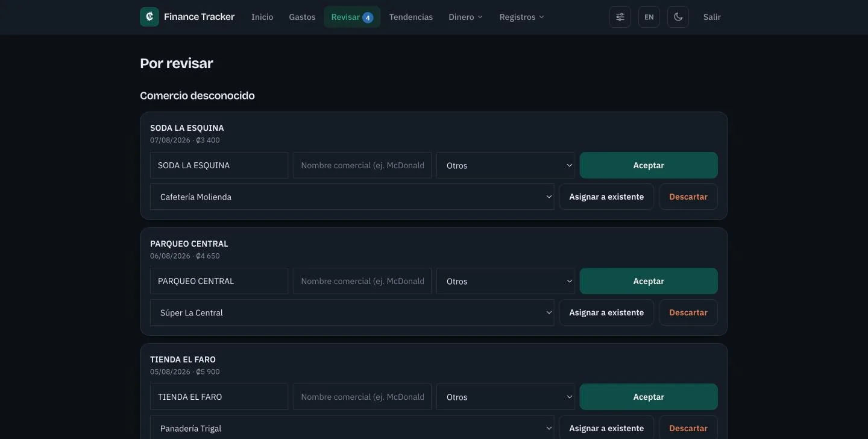Screen dimensions: 868x439
Task: Open the Panadería Trigal merchant dropdown
Action: 352,428
